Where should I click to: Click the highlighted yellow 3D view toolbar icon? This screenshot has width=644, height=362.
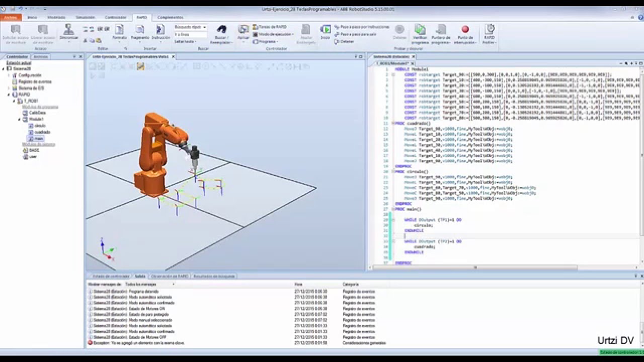[x=141, y=66]
